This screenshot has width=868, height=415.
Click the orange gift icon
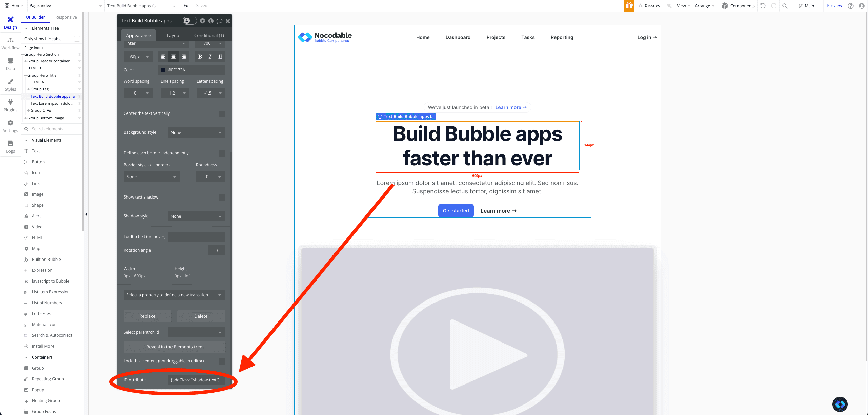[629, 6]
